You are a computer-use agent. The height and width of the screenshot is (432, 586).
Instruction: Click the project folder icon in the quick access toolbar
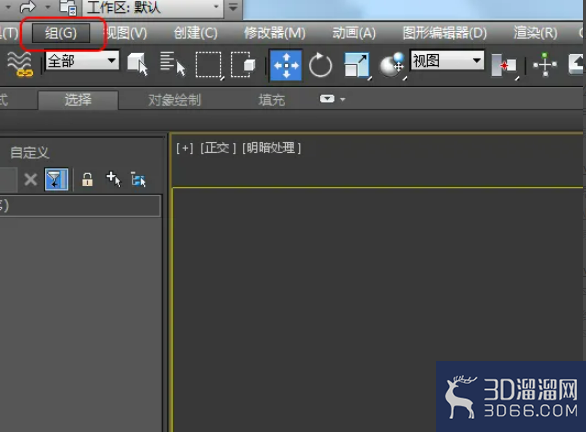[x=68, y=7]
